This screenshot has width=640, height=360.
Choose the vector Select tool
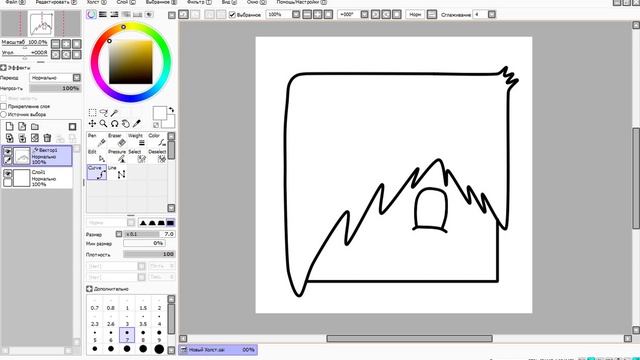tap(137, 156)
